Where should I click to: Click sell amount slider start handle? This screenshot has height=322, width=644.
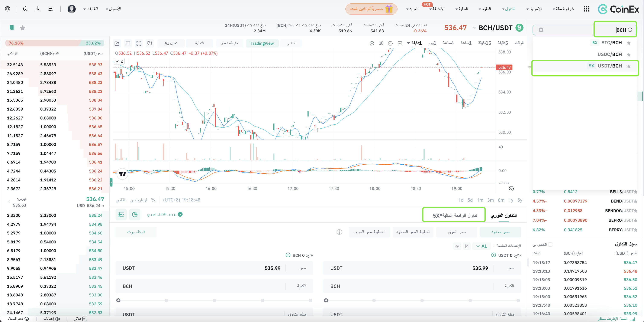119,300
